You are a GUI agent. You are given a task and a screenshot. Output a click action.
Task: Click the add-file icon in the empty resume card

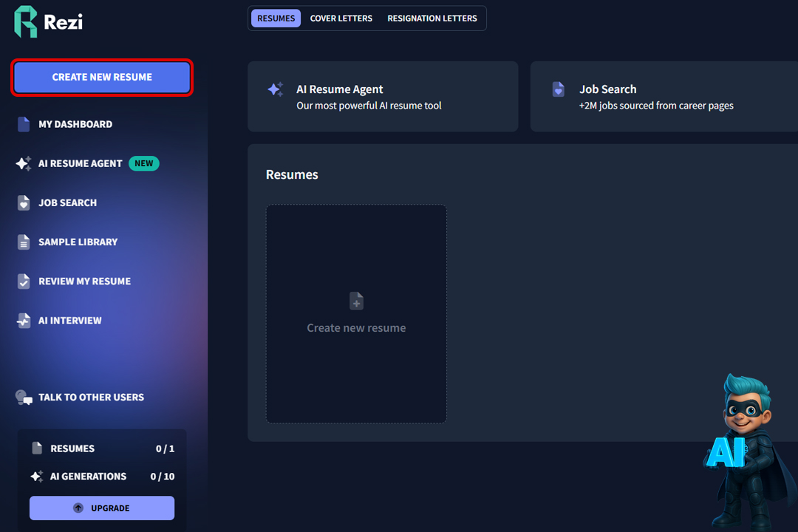pos(356,301)
